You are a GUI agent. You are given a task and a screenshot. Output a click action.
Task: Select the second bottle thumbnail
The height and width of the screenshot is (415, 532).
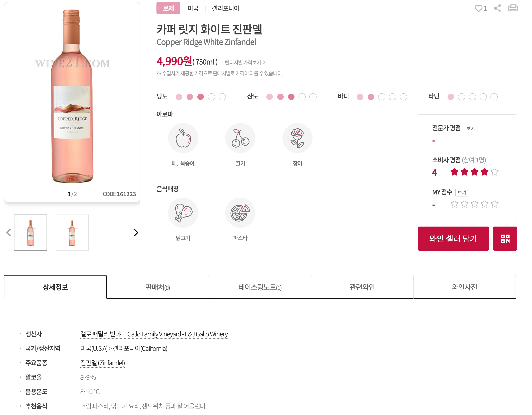72,232
